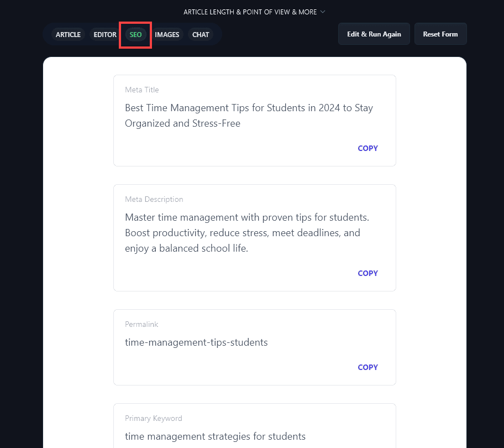Select the Meta Title card
The image size is (504, 448).
pyautogui.click(x=254, y=120)
